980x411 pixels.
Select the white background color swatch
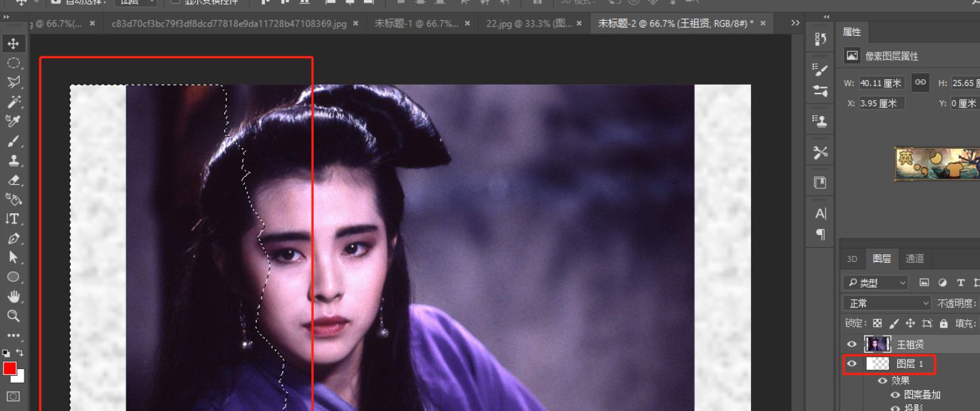(x=20, y=378)
